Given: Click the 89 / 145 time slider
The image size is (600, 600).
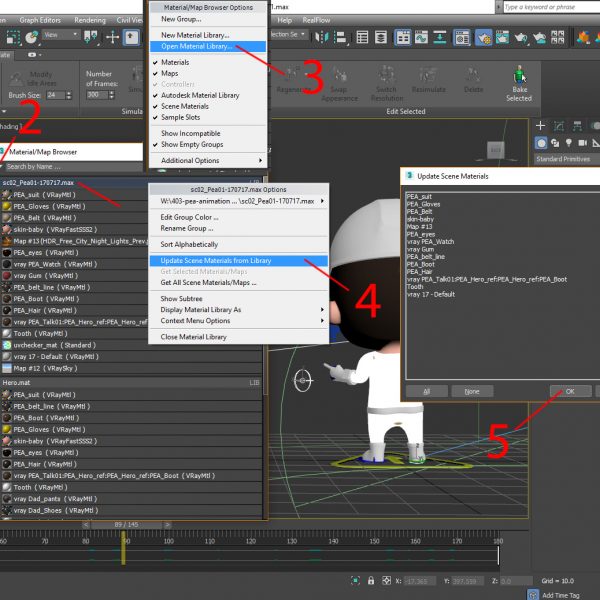Looking at the screenshot, I should click(124, 523).
